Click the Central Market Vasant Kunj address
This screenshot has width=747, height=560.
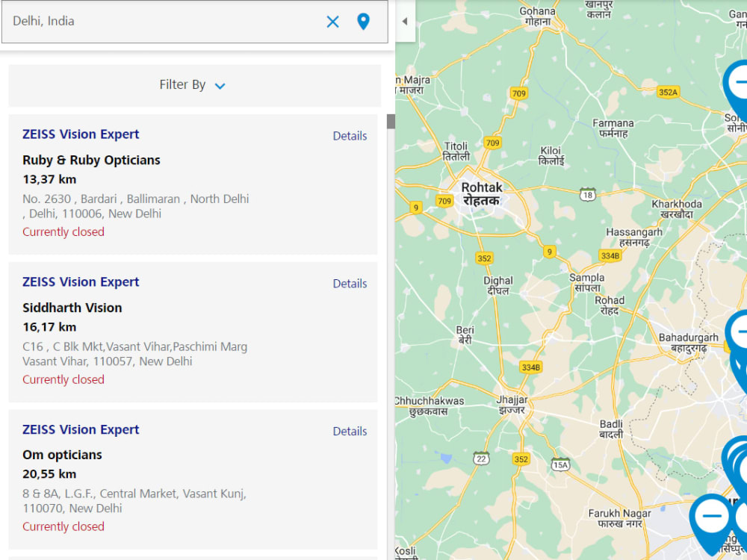tap(134, 501)
